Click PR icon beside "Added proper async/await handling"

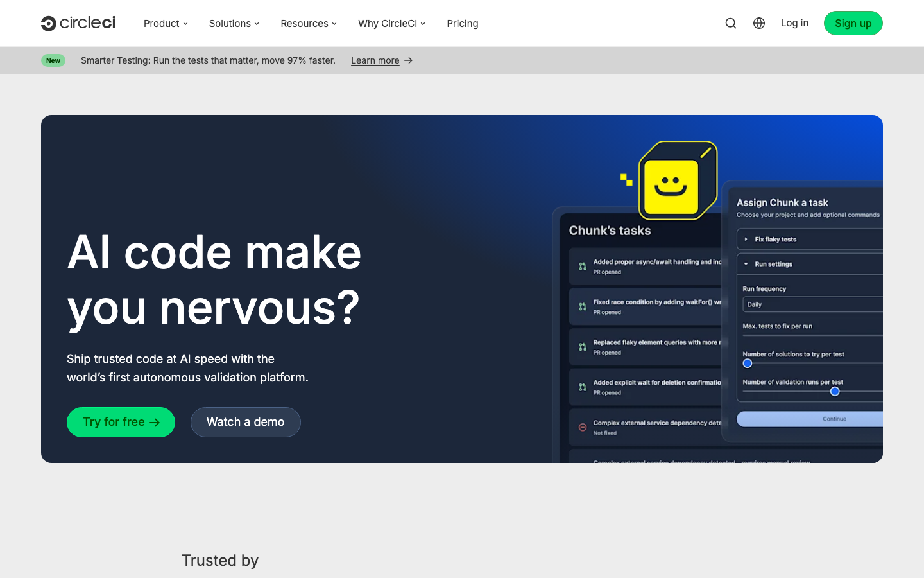coord(583,267)
